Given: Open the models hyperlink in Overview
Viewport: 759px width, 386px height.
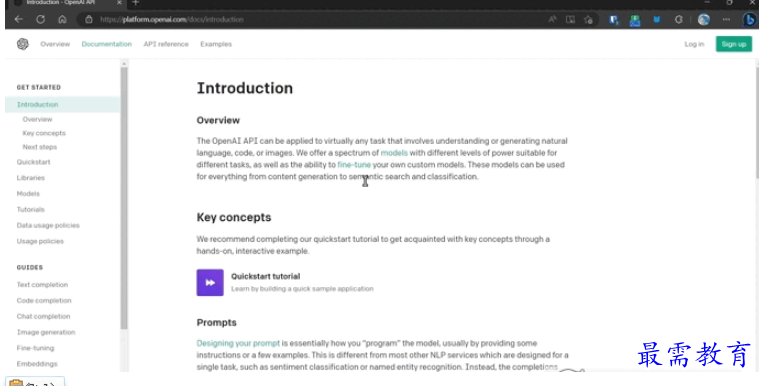Looking at the screenshot, I should (394, 153).
